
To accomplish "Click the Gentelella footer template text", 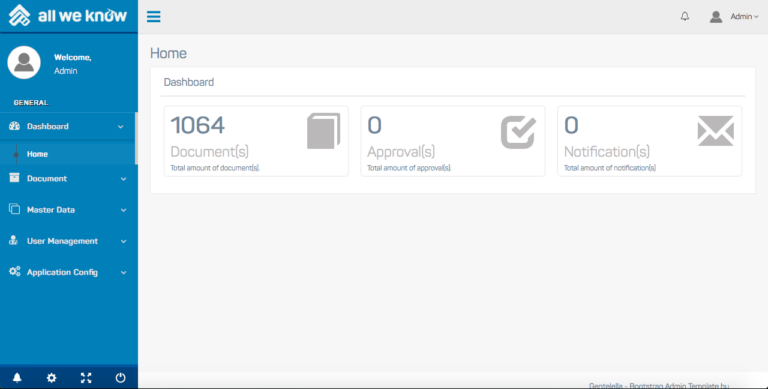I will (x=659, y=385).
